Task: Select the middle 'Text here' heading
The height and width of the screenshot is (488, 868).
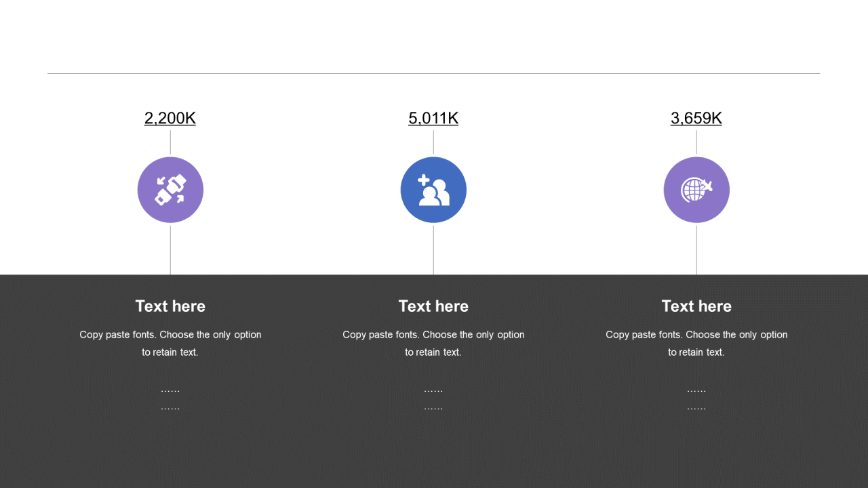Action: (433, 306)
